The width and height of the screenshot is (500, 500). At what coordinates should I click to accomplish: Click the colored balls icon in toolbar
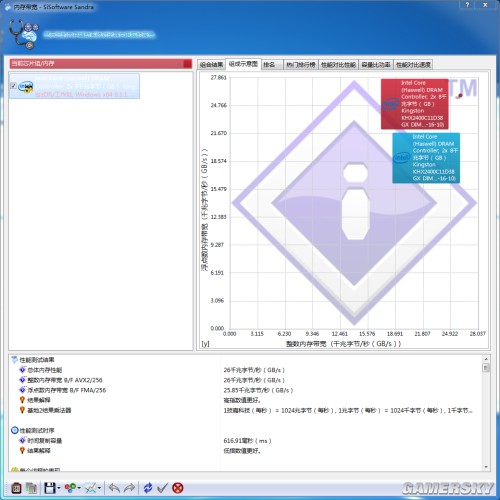click(70, 488)
